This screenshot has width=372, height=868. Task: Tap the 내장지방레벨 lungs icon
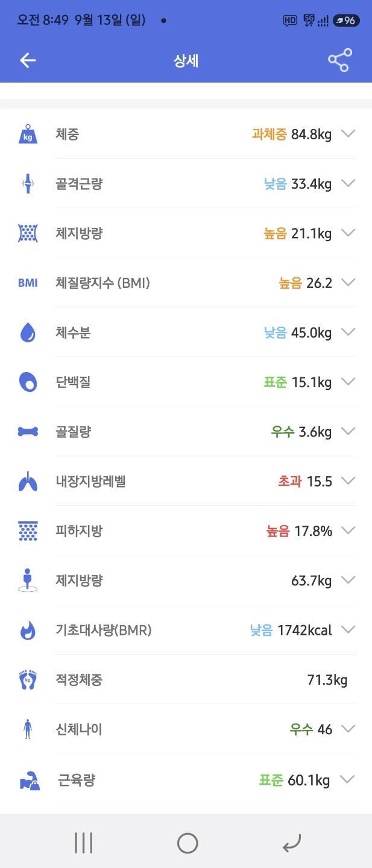[28, 481]
